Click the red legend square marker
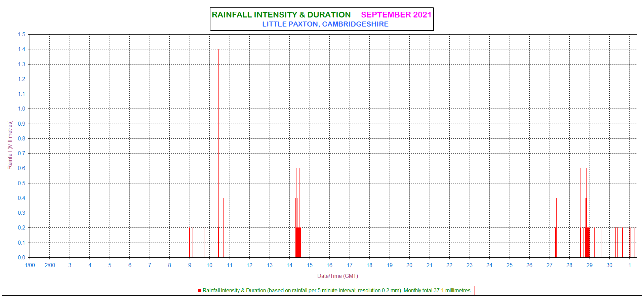This screenshot has height=297, width=644. (200, 291)
